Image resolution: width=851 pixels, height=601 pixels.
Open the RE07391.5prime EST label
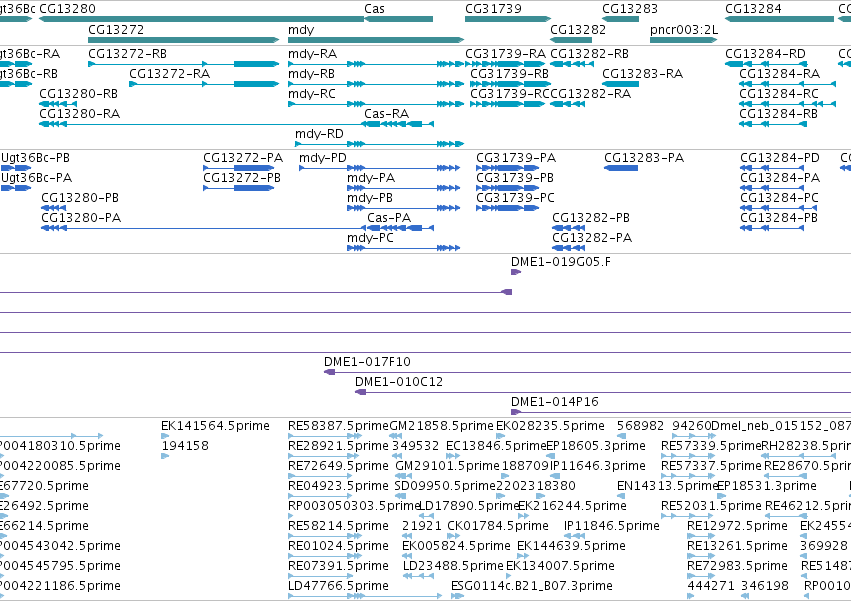click(x=339, y=566)
